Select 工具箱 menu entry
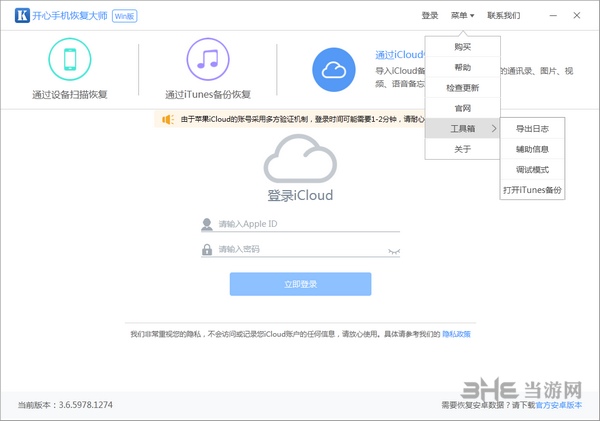The height and width of the screenshot is (421, 600). pyautogui.click(x=463, y=129)
